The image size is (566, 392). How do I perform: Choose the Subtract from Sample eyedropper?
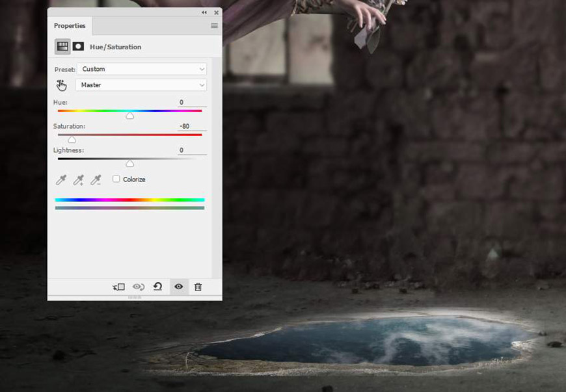96,179
